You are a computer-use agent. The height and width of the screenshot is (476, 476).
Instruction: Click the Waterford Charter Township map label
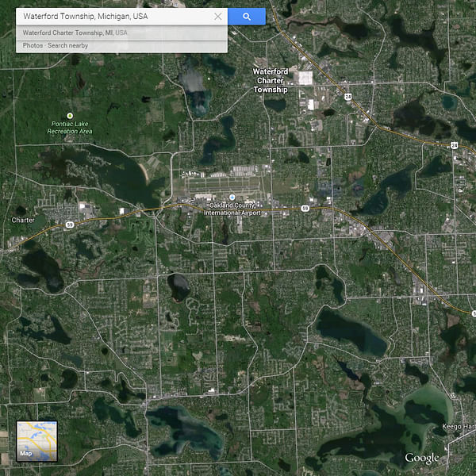271,81
